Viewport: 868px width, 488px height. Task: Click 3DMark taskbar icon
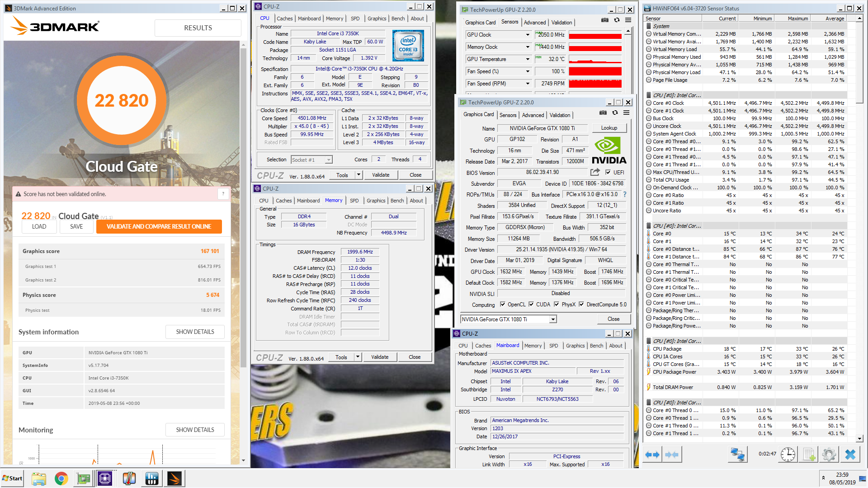coord(174,479)
